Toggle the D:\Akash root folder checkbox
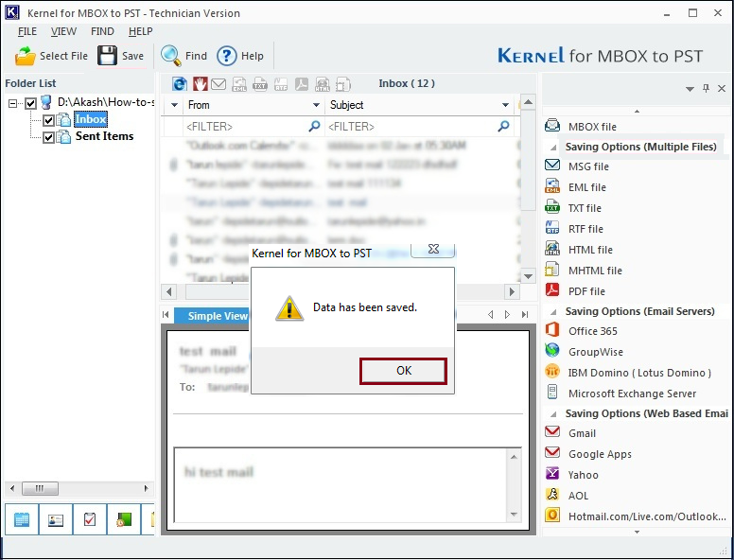Viewport: 734px width, 560px height. [31, 103]
